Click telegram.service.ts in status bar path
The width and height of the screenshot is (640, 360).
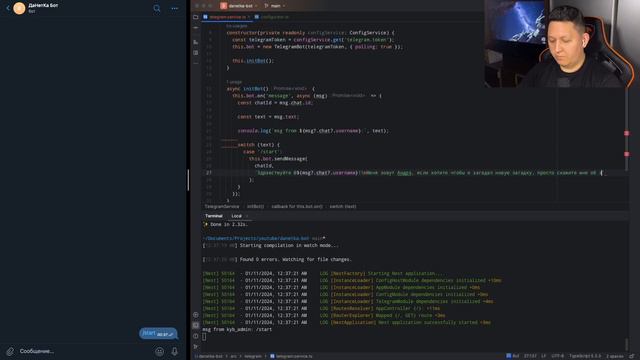pos(291,356)
